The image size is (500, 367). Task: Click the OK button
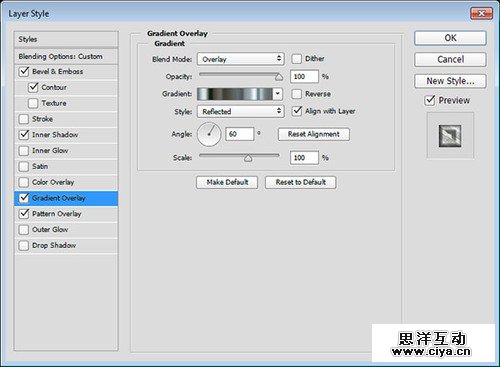(x=450, y=38)
